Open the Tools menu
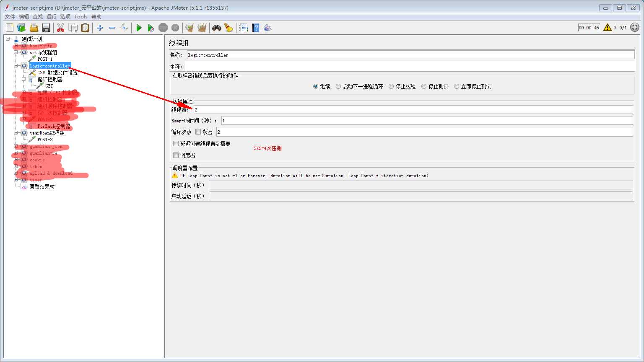 [x=81, y=17]
